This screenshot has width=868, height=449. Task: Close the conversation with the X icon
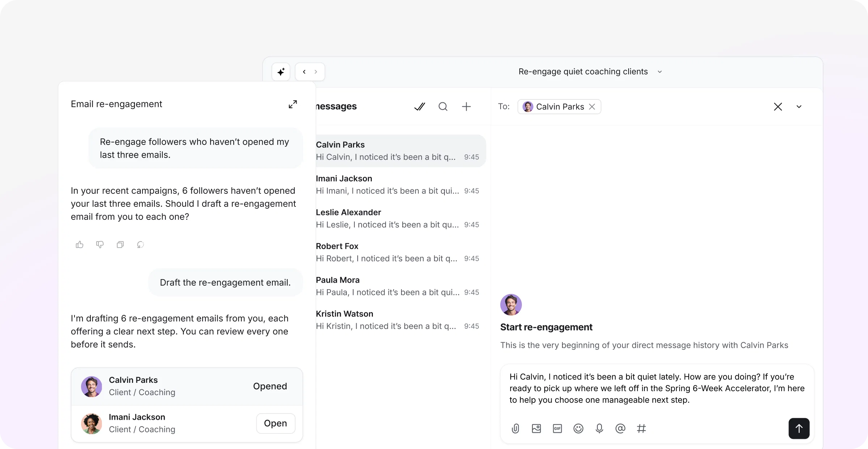point(778,107)
